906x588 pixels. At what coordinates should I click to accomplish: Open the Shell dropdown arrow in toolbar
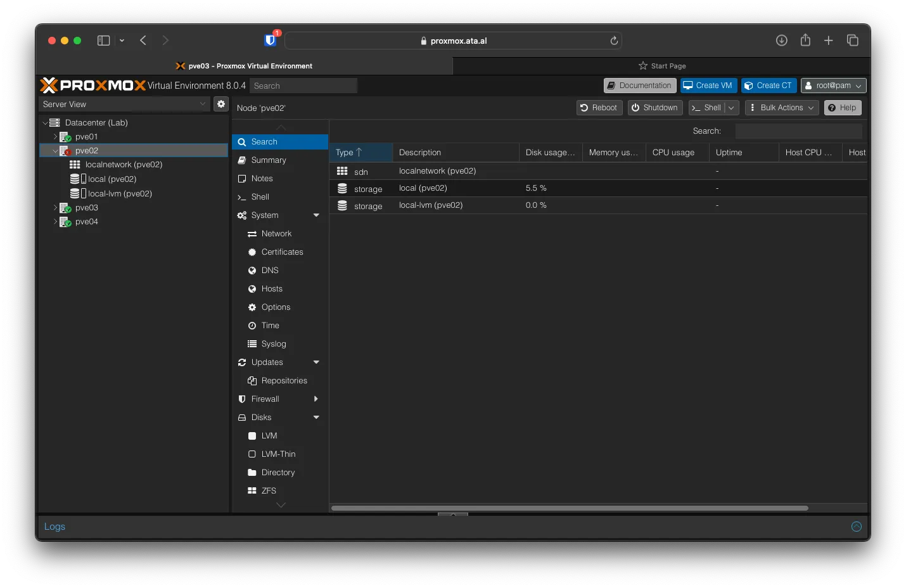point(731,108)
